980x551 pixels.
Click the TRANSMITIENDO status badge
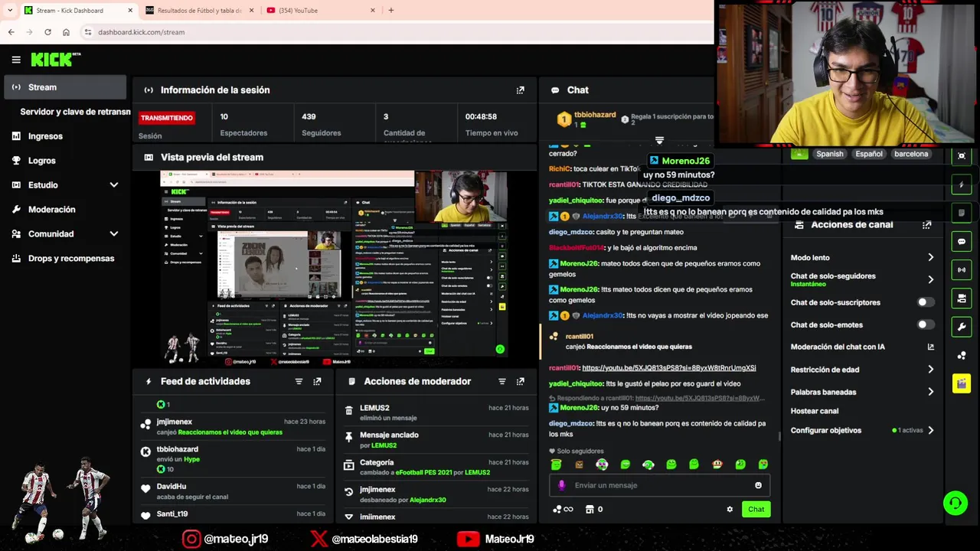[x=167, y=118]
